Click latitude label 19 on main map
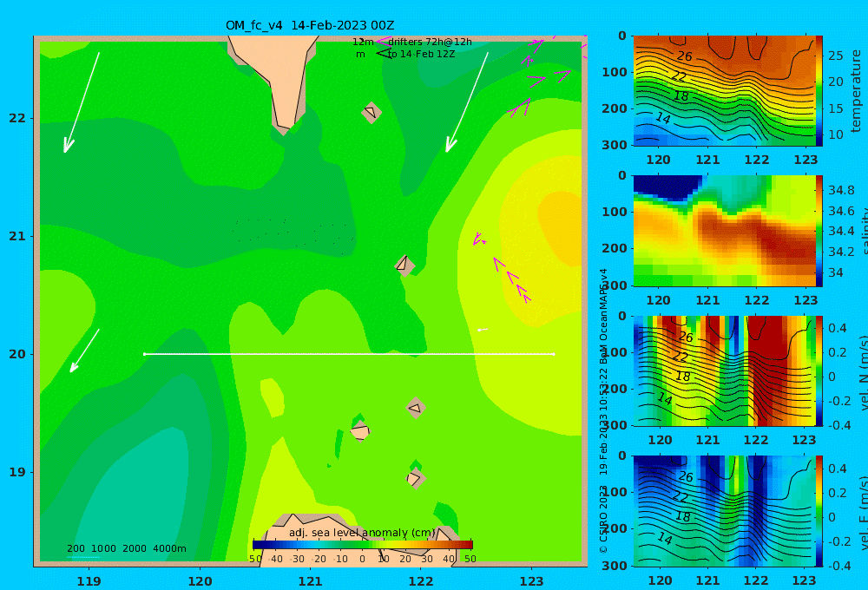 coord(17,472)
